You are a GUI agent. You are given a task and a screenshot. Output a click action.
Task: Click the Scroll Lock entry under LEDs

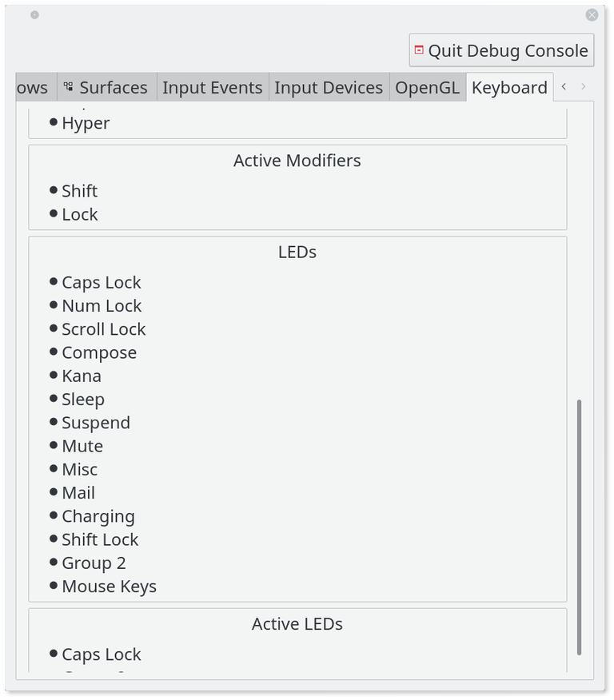point(103,329)
